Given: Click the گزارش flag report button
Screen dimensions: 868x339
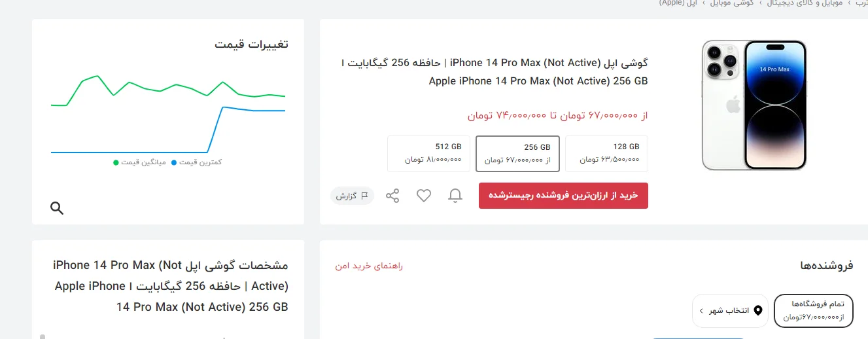Looking at the screenshot, I should (353, 196).
